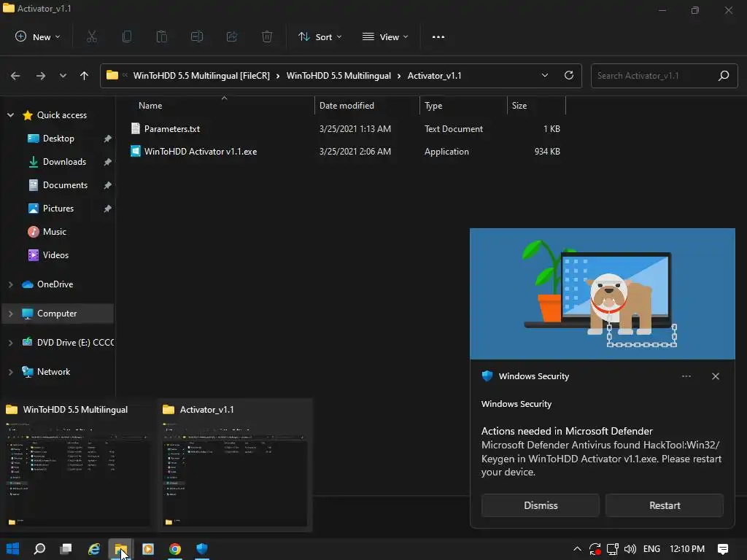This screenshot has width=747, height=560.
Task: Collapse the Quick access tree
Action: [10, 114]
